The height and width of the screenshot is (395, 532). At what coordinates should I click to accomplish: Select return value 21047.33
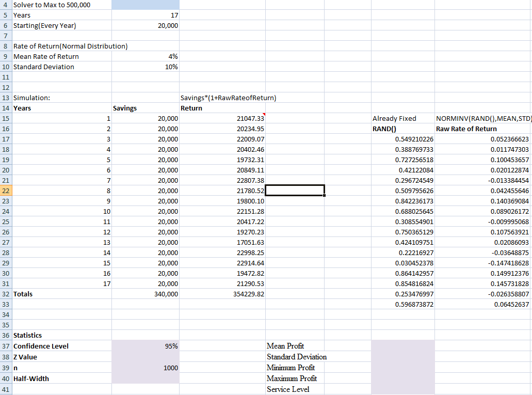click(x=222, y=119)
